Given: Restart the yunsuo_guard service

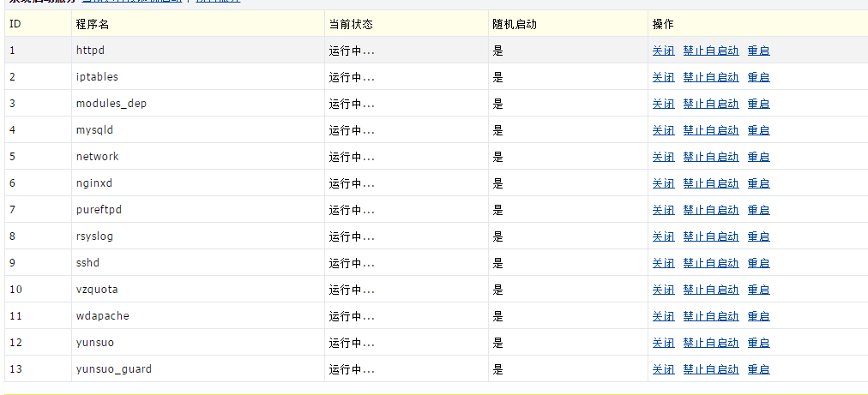Looking at the screenshot, I should tap(758, 369).
